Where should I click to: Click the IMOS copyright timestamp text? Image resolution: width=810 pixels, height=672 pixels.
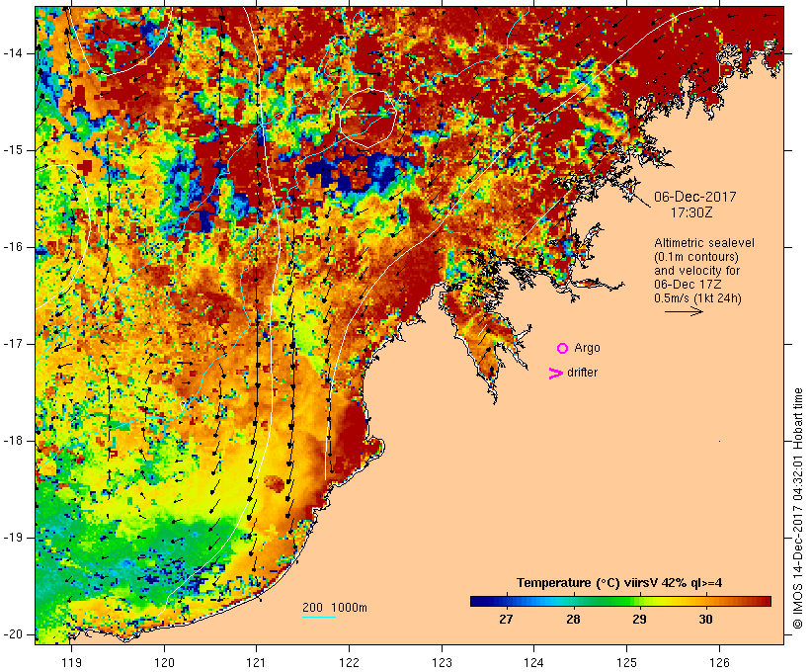pyautogui.click(x=798, y=509)
